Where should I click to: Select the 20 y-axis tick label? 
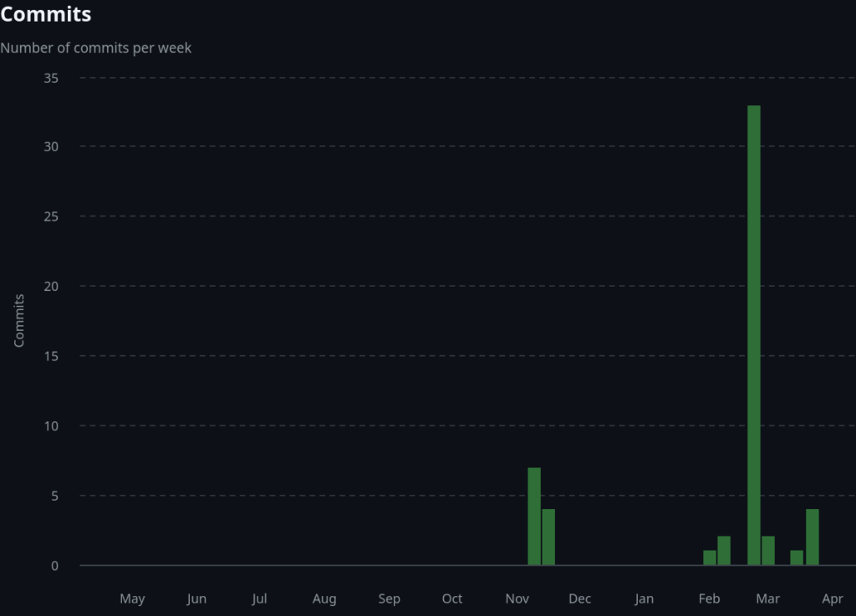point(50,287)
